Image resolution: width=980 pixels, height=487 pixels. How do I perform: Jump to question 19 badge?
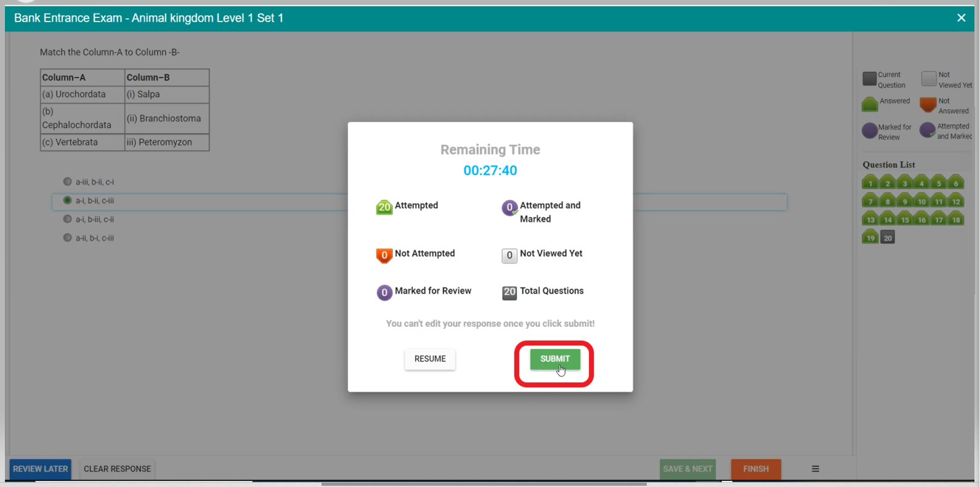tap(870, 238)
